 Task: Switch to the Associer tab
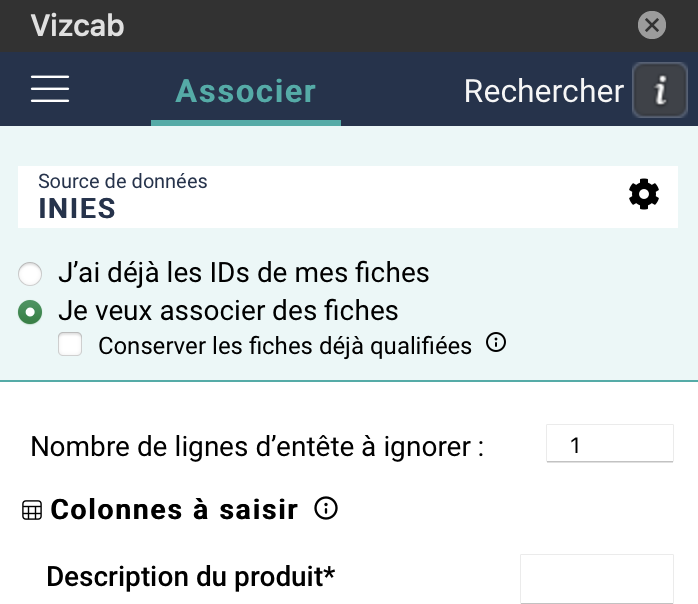246,92
